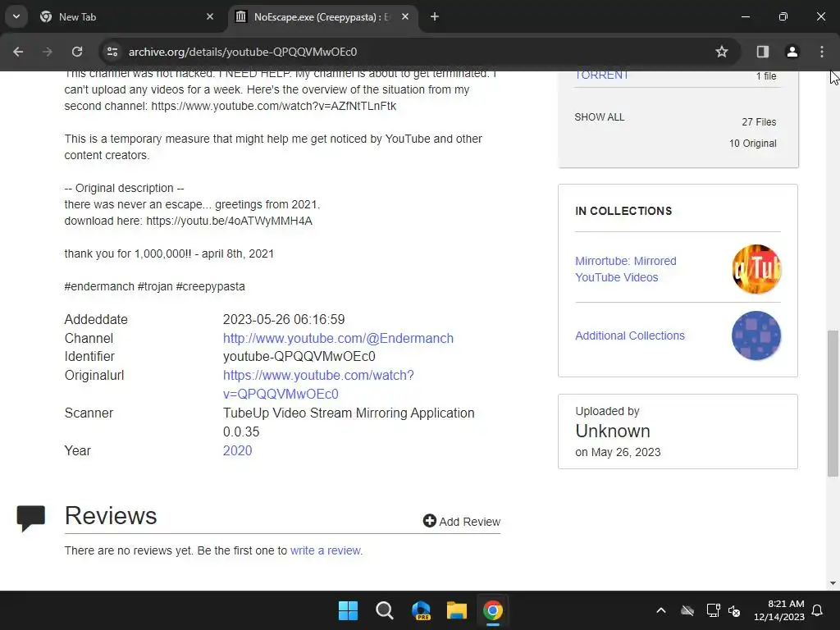Click Chrome taskbar icon
This screenshot has width=840, height=630.
(493, 610)
